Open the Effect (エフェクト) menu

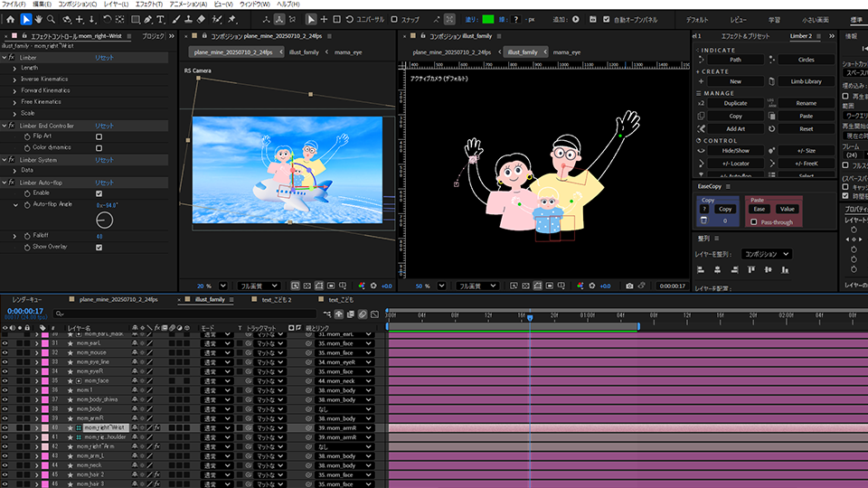point(149,4)
